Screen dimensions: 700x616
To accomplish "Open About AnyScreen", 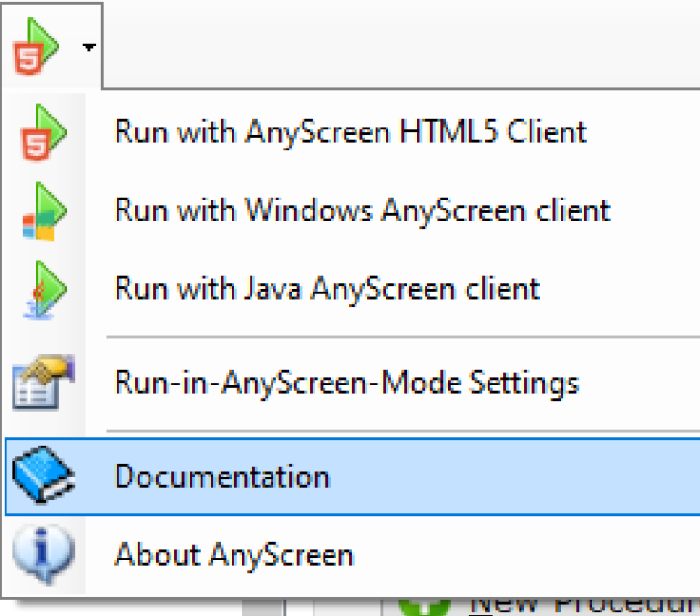I will [x=233, y=554].
